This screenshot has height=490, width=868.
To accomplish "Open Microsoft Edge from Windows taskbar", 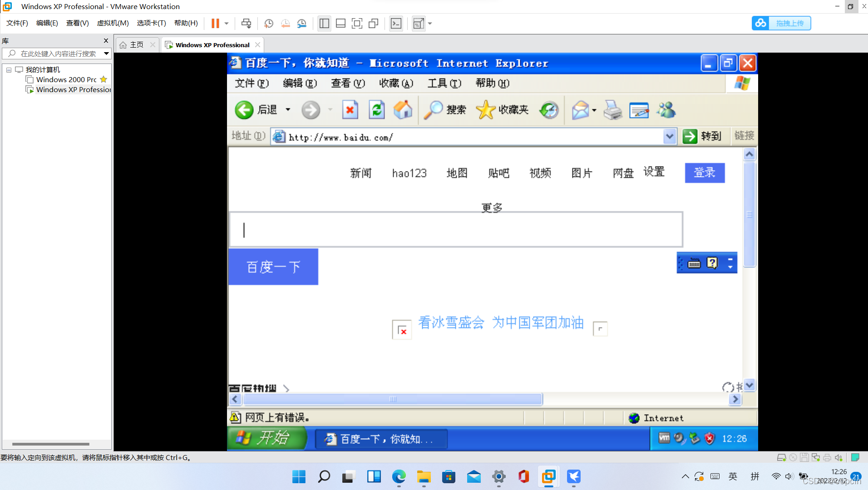I will coord(399,476).
